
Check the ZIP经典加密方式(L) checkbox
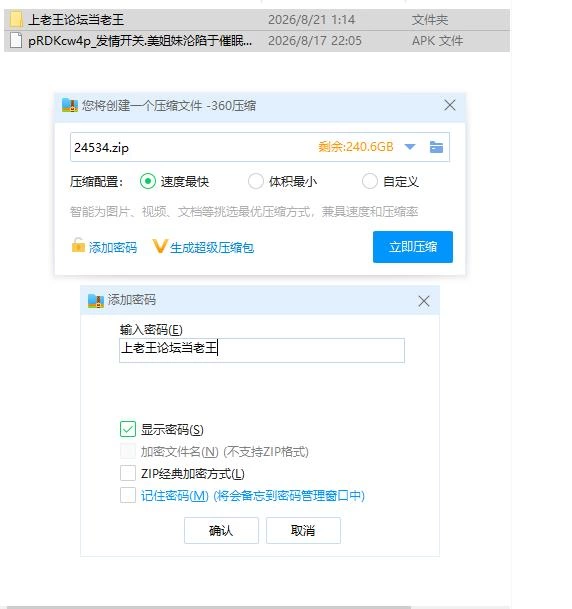point(128,473)
